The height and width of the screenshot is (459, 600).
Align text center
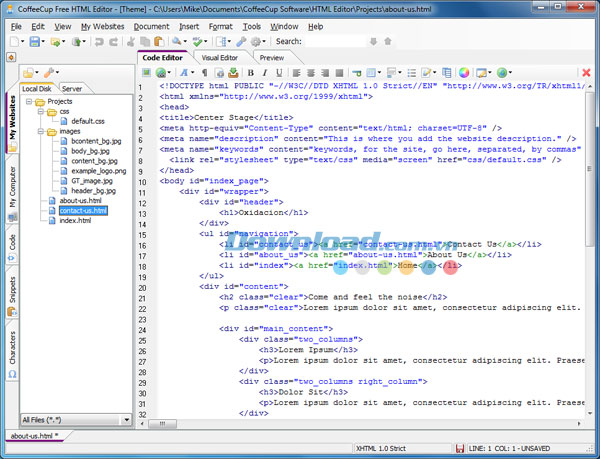311,73
